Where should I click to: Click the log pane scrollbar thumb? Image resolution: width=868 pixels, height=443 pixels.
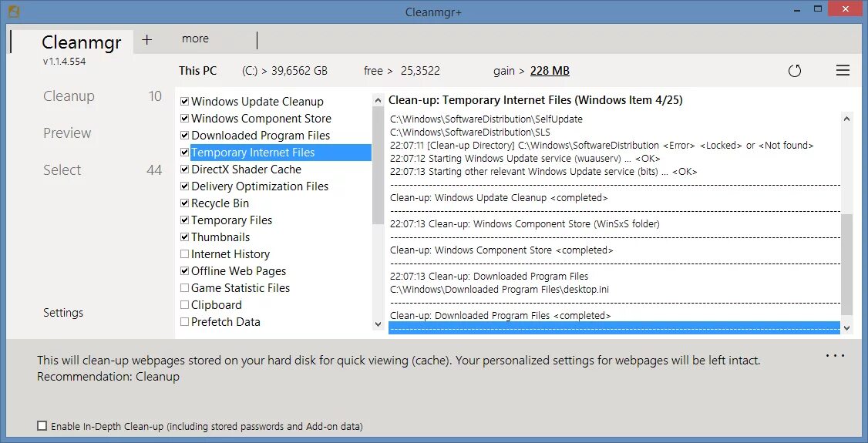847,264
